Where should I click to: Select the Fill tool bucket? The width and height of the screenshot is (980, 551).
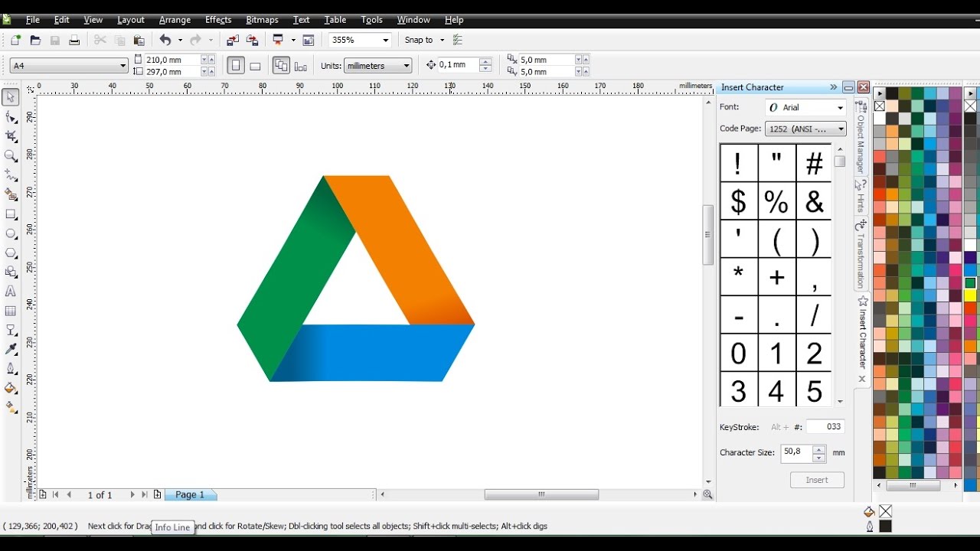[x=11, y=389]
